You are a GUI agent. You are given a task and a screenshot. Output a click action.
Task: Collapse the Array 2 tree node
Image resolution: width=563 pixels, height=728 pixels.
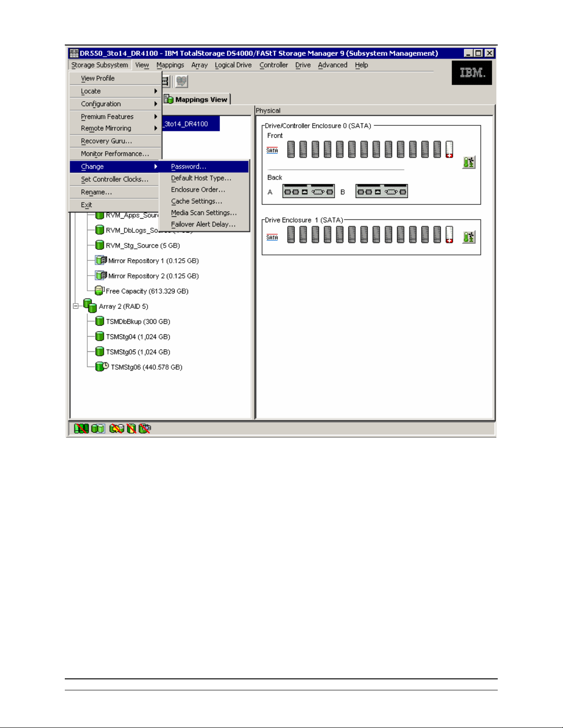click(75, 306)
